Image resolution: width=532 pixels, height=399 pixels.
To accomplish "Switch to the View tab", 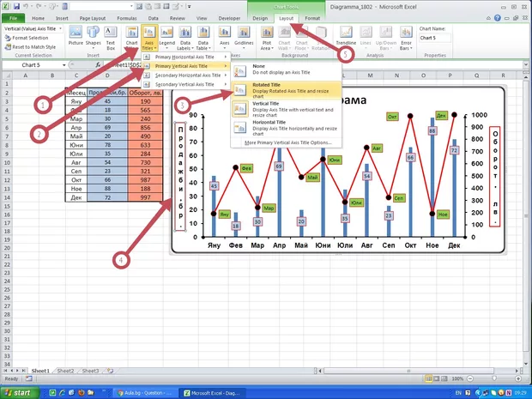I will [x=202, y=18].
